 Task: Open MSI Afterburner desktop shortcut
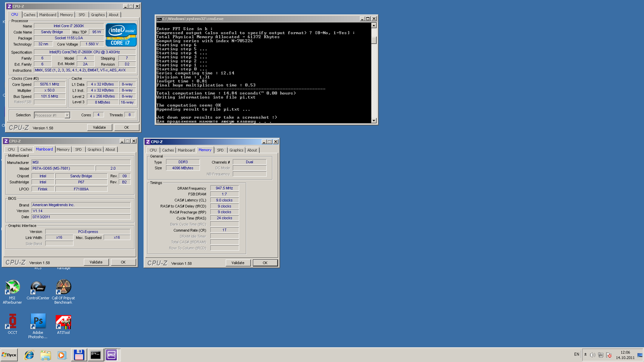(x=12, y=292)
